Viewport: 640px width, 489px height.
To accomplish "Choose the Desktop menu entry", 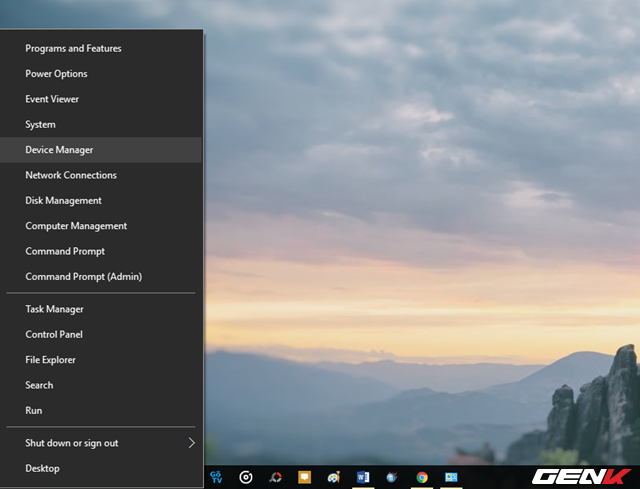I will pyautogui.click(x=101, y=468).
